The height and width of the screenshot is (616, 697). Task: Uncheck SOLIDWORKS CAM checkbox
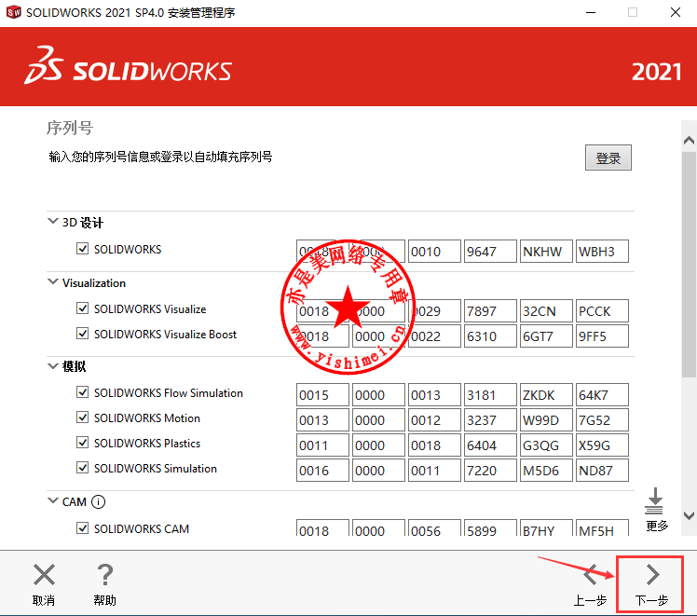click(x=82, y=528)
